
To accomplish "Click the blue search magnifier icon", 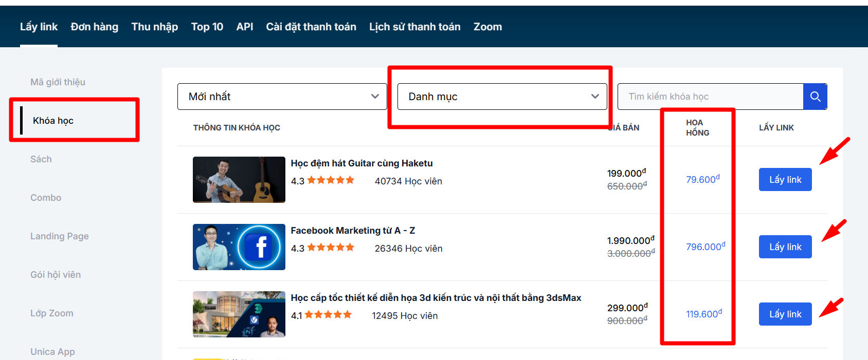I will point(815,97).
